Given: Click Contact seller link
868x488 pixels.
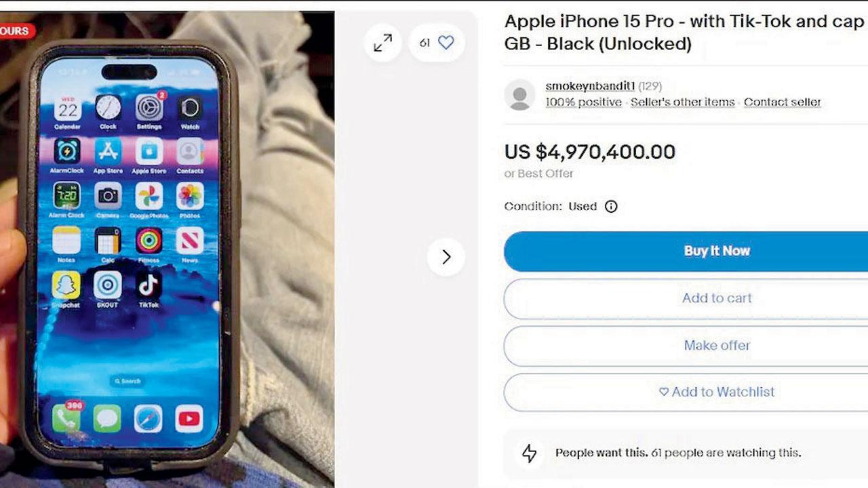Looking at the screenshot, I should point(782,102).
